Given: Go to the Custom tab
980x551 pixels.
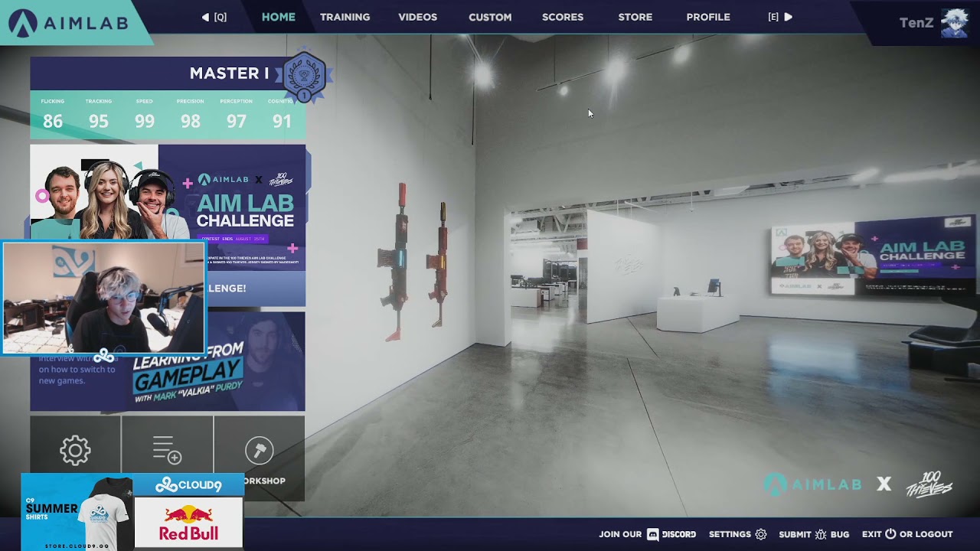Looking at the screenshot, I should [x=490, y=17].
